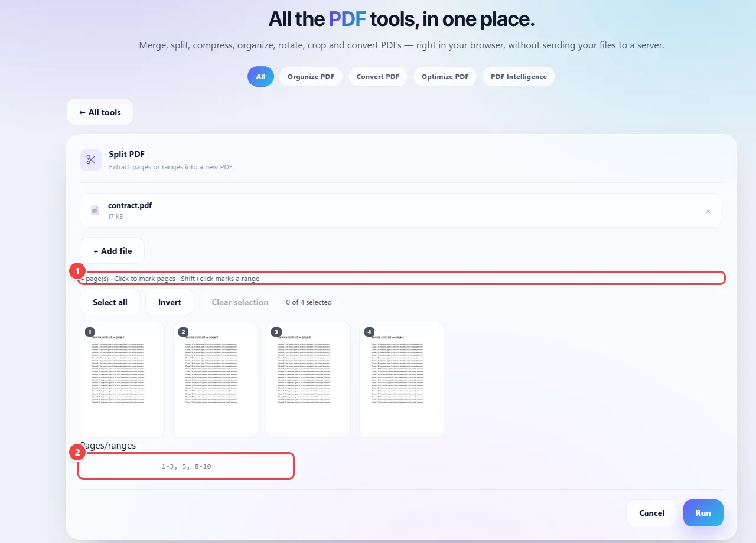
Task: Go back to All tools
Action: (x=100, y=112)
